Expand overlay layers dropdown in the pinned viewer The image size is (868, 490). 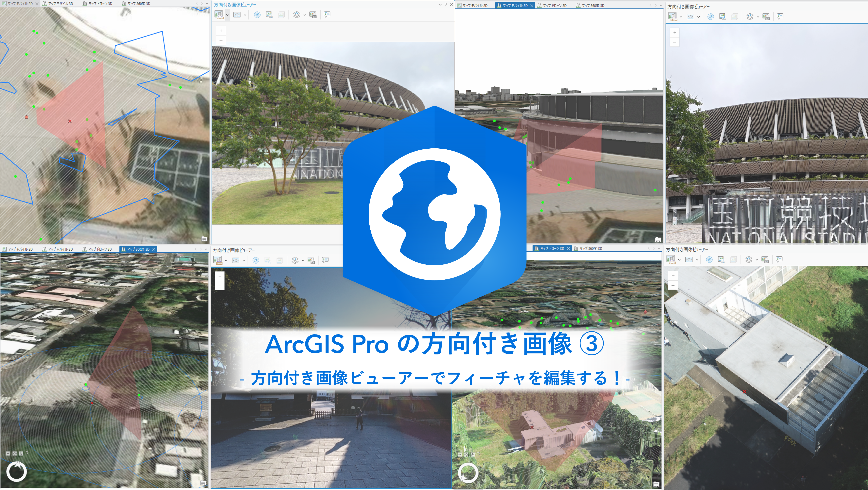point(305,15)
